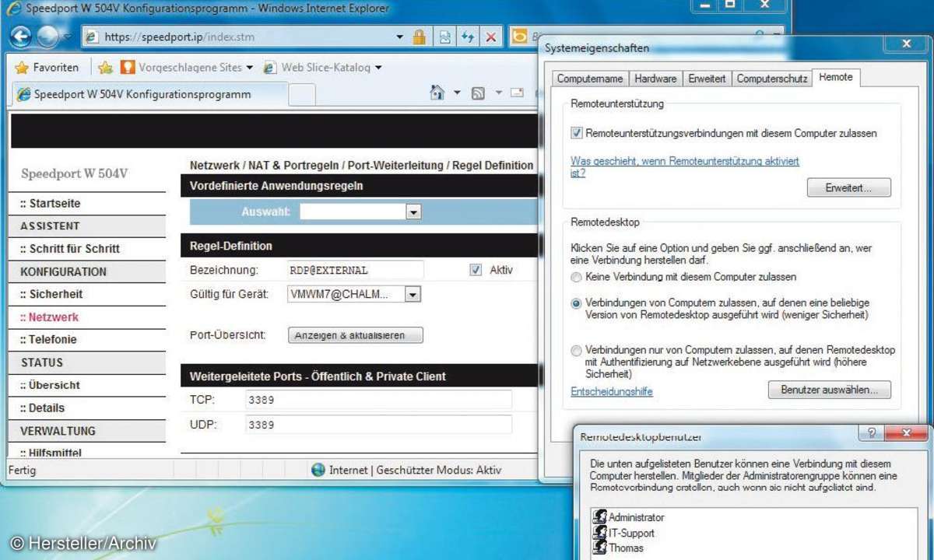Switch to the Computerschutz tab

pyautogui.click(x=771, y=79)
